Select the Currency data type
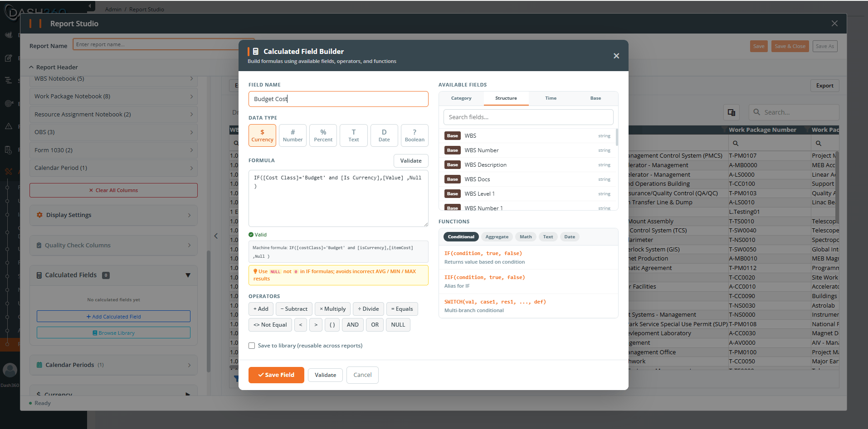Screen dimensions: 868x429 pyautogui.click(x=262, y=135)
